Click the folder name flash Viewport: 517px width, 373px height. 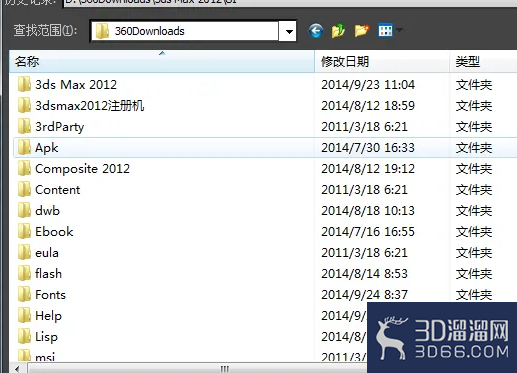click(x=48, y=274)
